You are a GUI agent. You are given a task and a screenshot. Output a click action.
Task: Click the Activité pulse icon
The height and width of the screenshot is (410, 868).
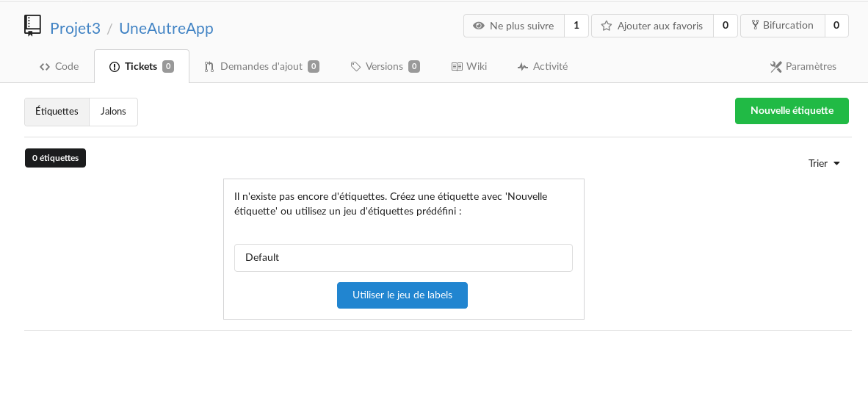(x=523, y=67)
